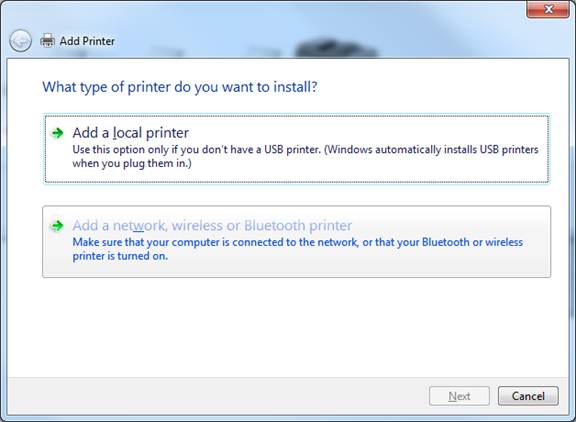The height and width of the screenshot is (422, 576).
Task: Click 'when you plug them in' text line
Action: pyautogui.click(x=132, y=163)
